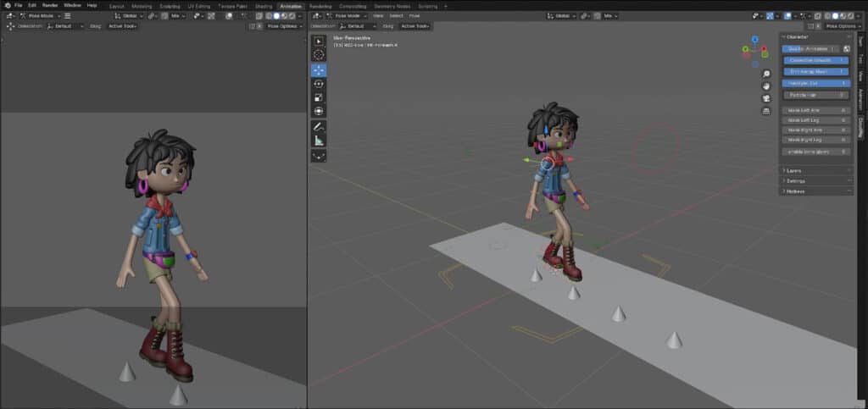Screen dimensions: 868x409
Task: Open Pose Mode dropdown in left viewport
Action: [40, 16]
